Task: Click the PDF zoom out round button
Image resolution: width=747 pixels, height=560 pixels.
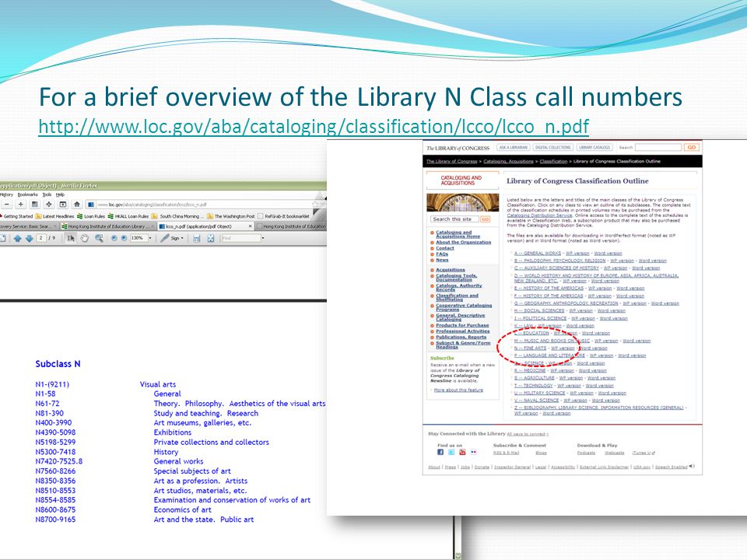Action: pos(114,238)
